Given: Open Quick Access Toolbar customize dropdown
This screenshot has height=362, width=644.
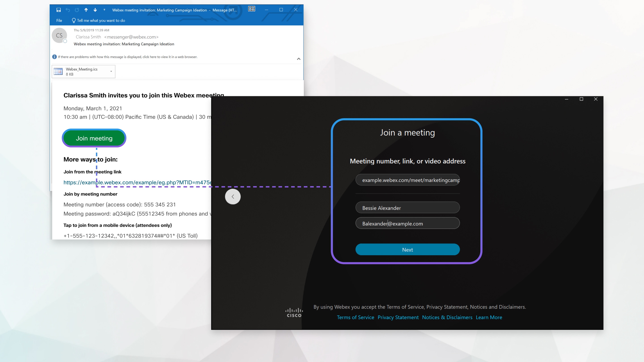Looking at the screenshot, I should [x=104, y=10].
